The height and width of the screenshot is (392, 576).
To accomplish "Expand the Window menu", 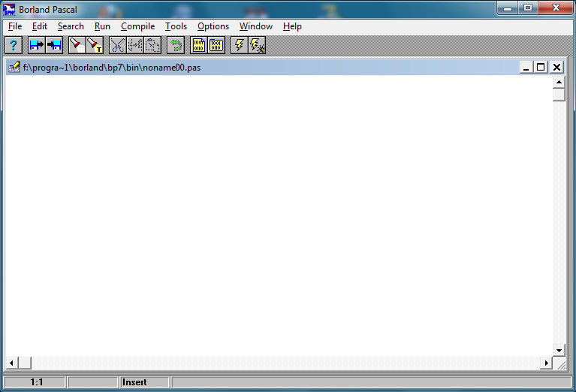I will coord(256,26).
